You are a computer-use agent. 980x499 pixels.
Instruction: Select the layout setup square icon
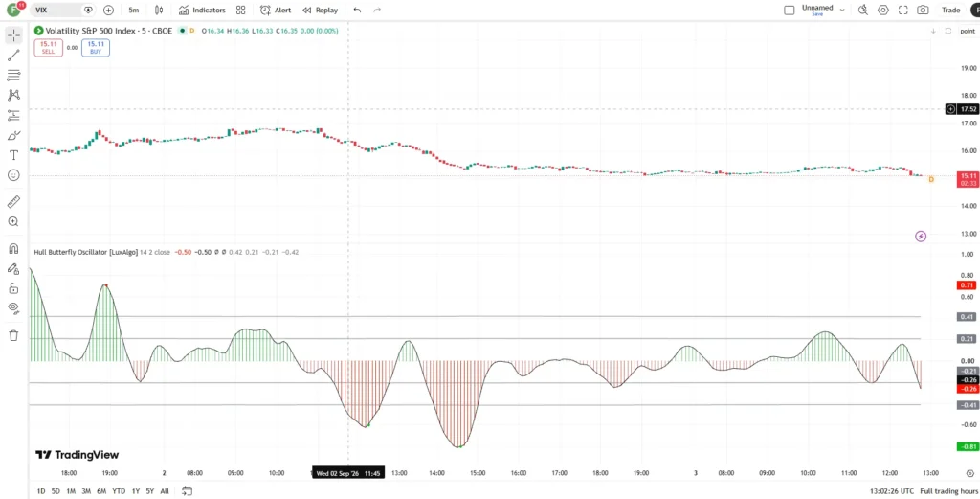point(790,10)
